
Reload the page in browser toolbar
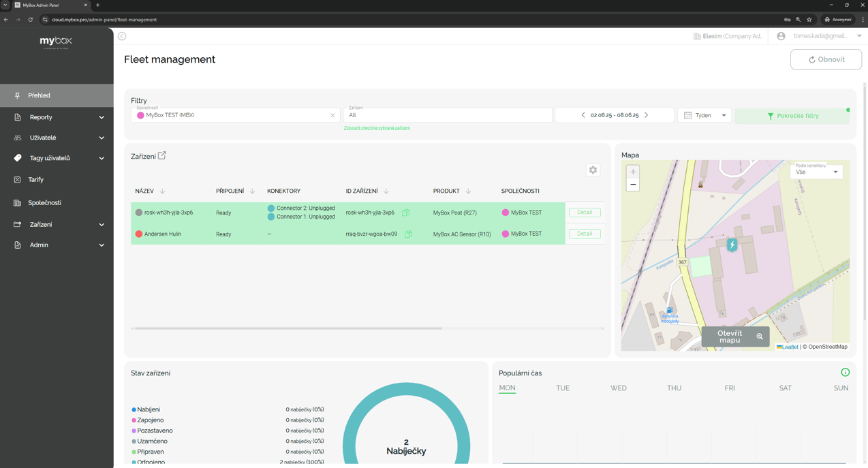[30, 20]
